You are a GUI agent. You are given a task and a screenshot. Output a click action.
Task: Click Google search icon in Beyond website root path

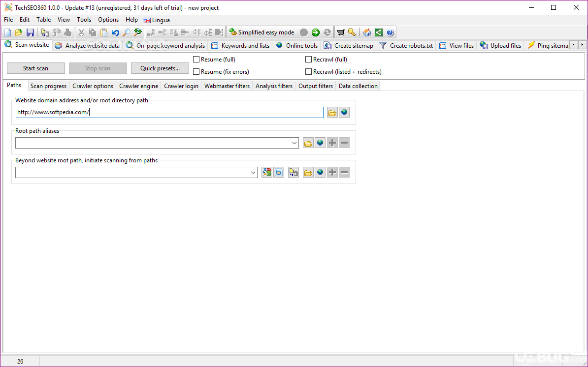pyautogui.click(x=266, y=172)
